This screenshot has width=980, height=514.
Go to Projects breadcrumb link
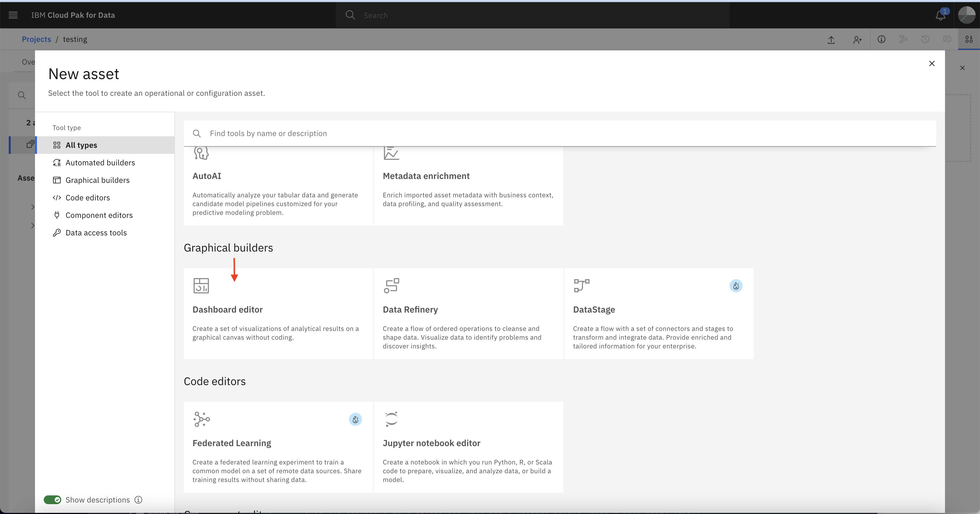(37, 39)
